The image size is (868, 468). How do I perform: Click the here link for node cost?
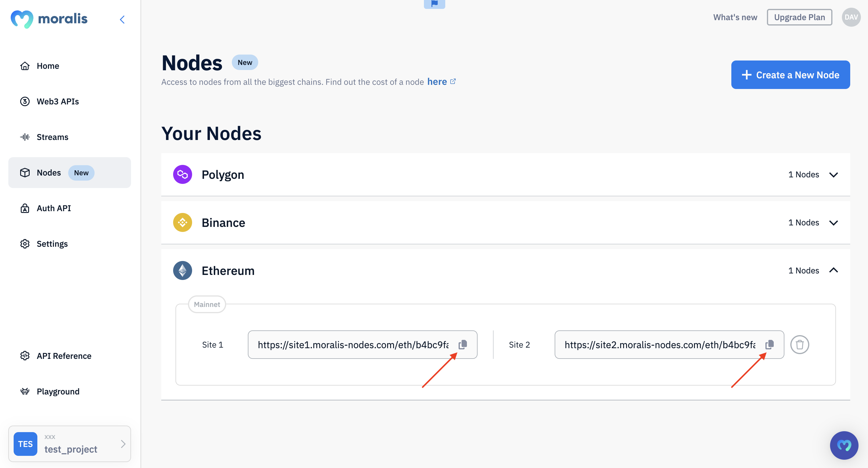(x=437, y=81)
